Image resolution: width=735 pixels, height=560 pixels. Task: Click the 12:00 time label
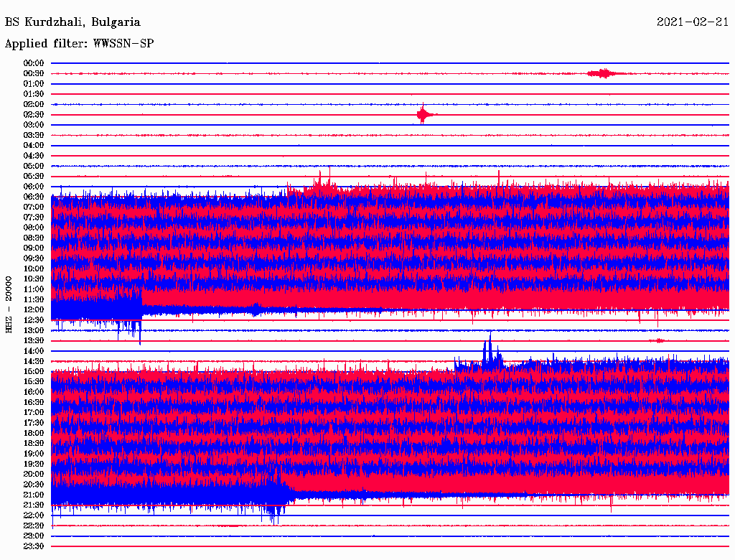click(34, 309)
